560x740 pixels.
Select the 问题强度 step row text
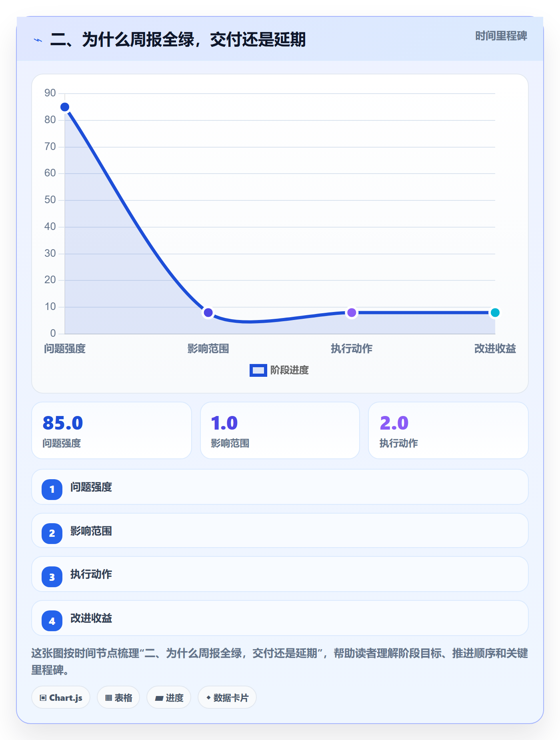click(x=91, y=487)
